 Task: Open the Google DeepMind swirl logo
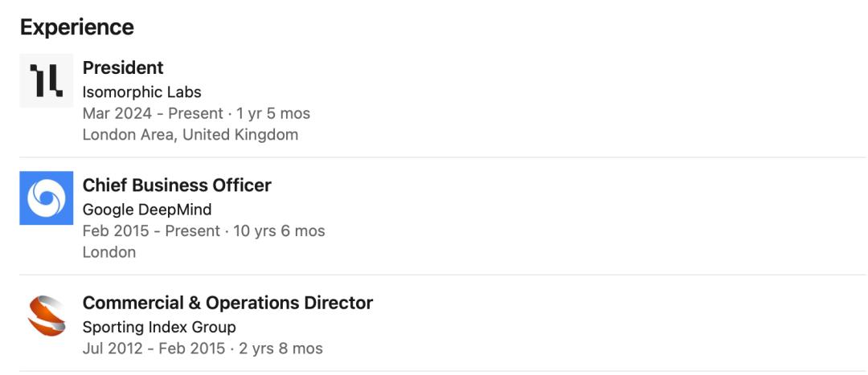pos(47,198)
